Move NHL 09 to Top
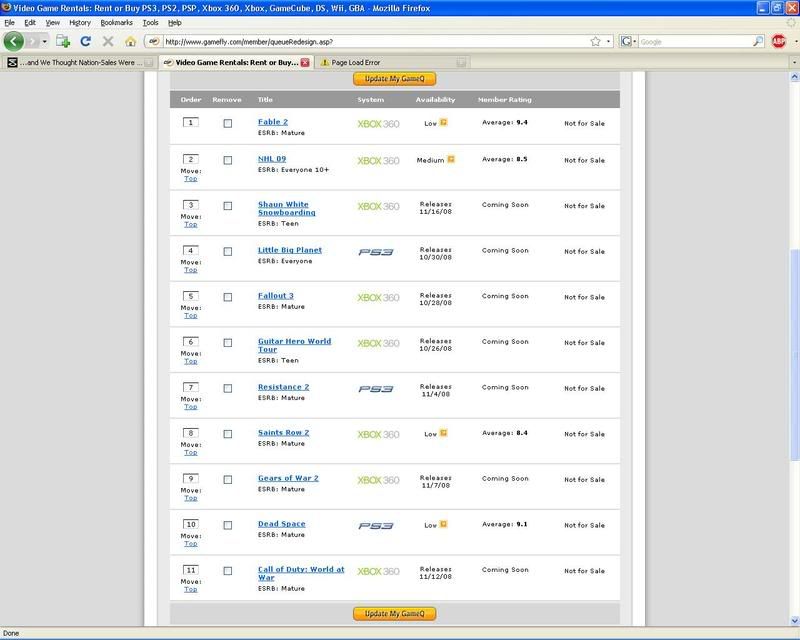800x640 pixels. pos(190,179)
